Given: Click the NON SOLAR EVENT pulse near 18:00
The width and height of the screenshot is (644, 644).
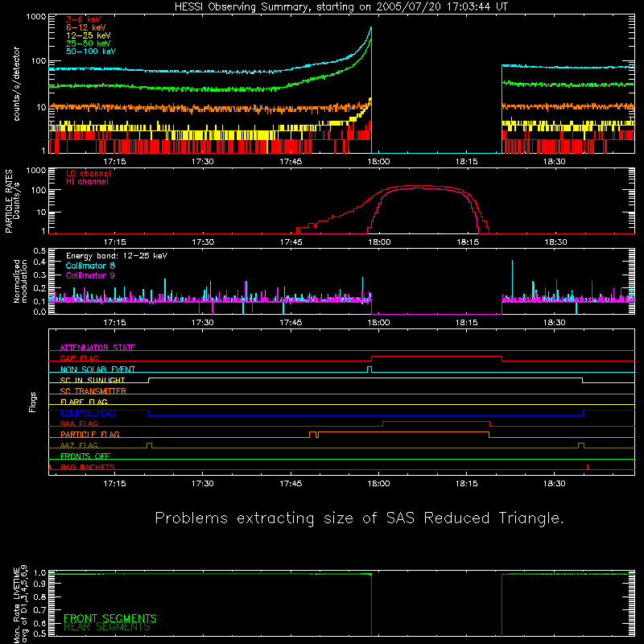Looking at the screenshot, I should click(x=369, y=369).
